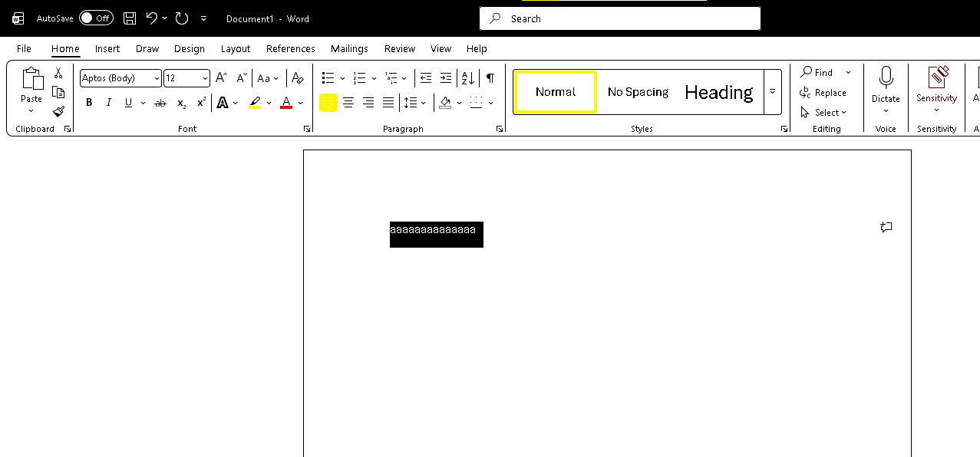Insert bulleted list

click(328, 77)
